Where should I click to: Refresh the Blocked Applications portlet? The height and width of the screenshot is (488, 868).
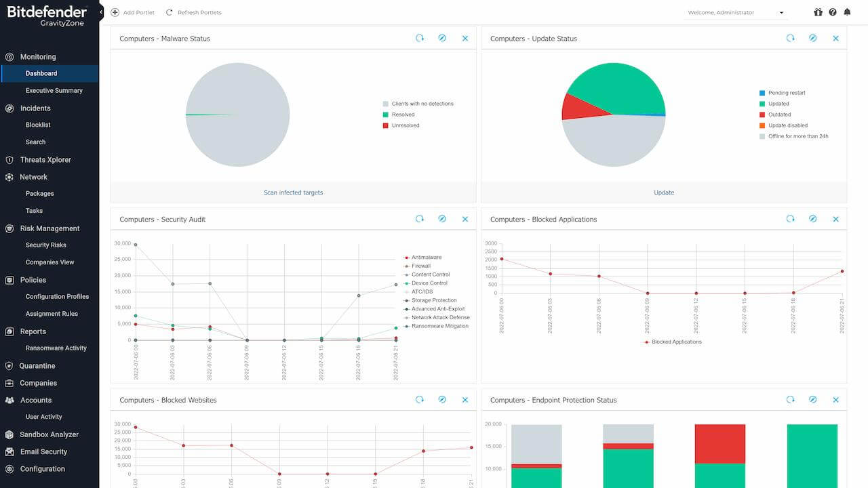[791, 219]
